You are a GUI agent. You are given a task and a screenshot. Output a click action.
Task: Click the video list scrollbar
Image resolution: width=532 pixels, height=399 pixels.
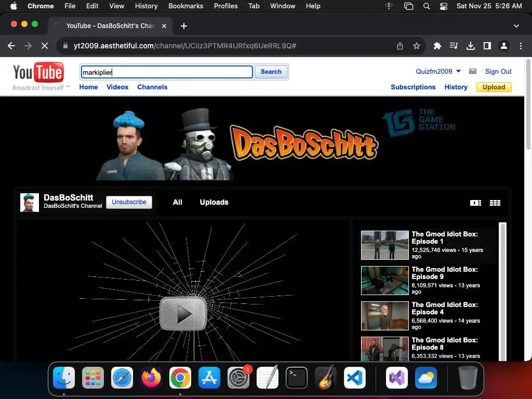tap(503, 291)
